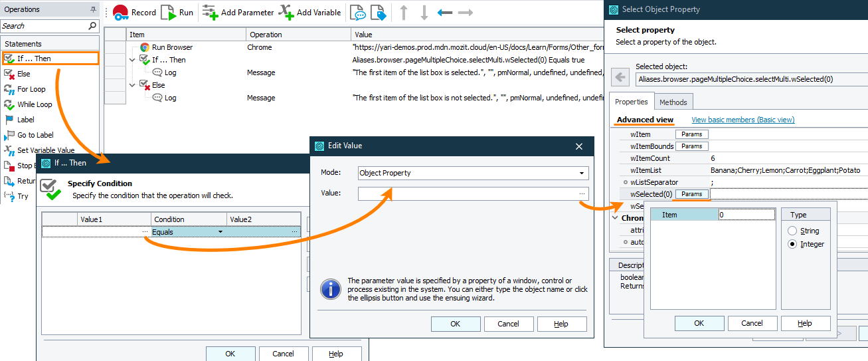Click Help in the Edit Value dialog

point(562,324)
